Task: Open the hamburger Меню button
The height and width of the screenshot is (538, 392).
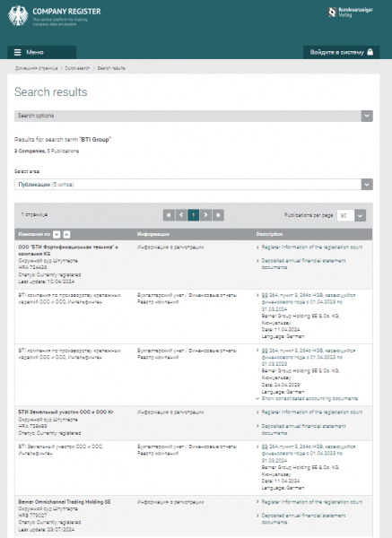Action: (x=41, y=52)
